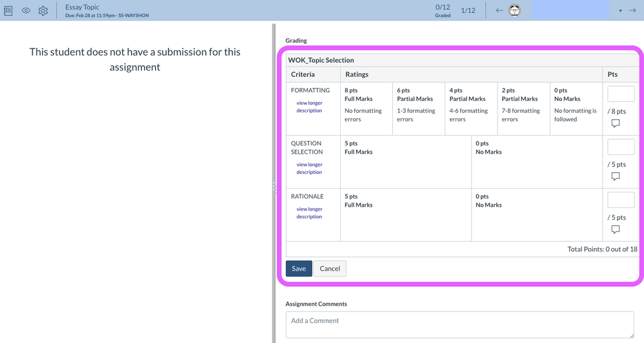
Task: Save the rubric assessment
Action: click(299, 269)
